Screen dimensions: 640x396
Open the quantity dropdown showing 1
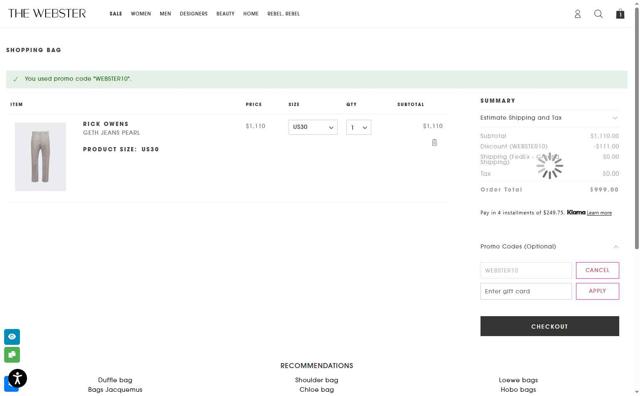click(x=358, y=127)
